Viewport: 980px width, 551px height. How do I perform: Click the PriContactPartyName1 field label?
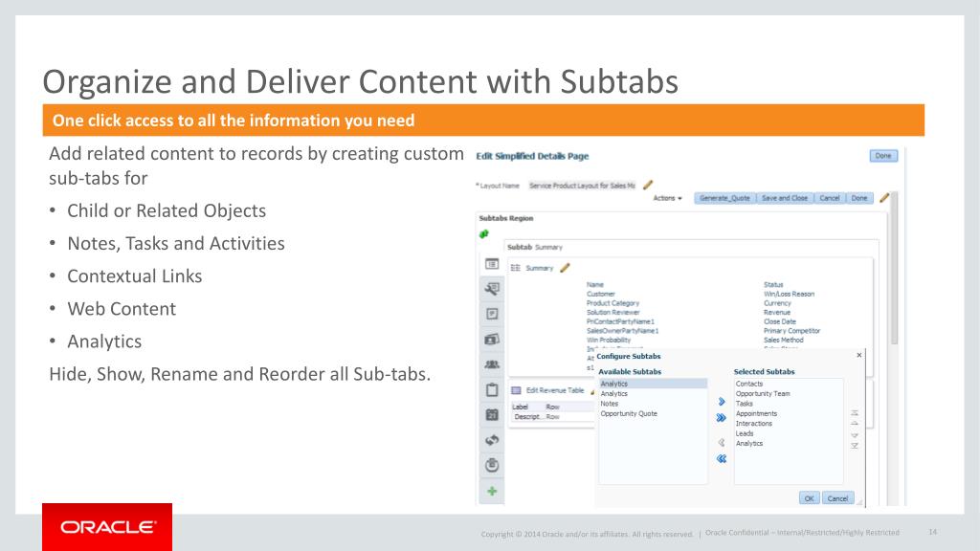pos(620,321)
